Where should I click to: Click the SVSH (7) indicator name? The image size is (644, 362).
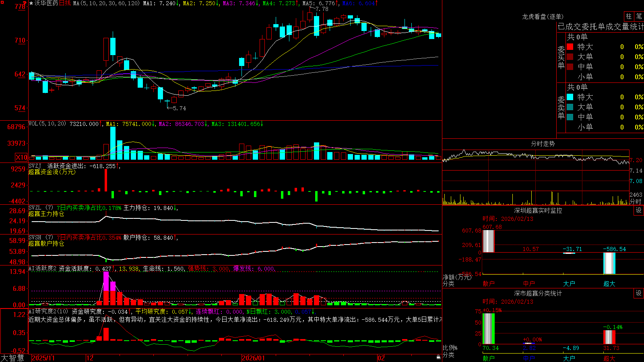coord(41,238)
